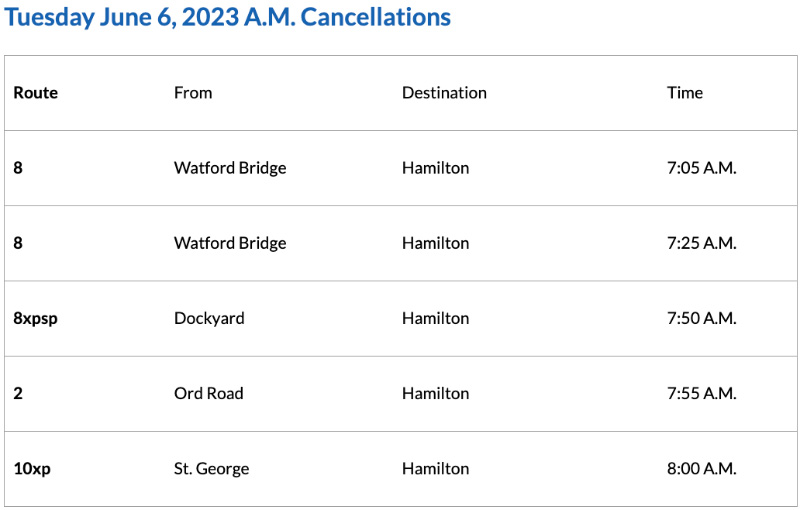Click the From column header
Image resolution: width=800 pixels, height=510 pixels.
(193, 93)
